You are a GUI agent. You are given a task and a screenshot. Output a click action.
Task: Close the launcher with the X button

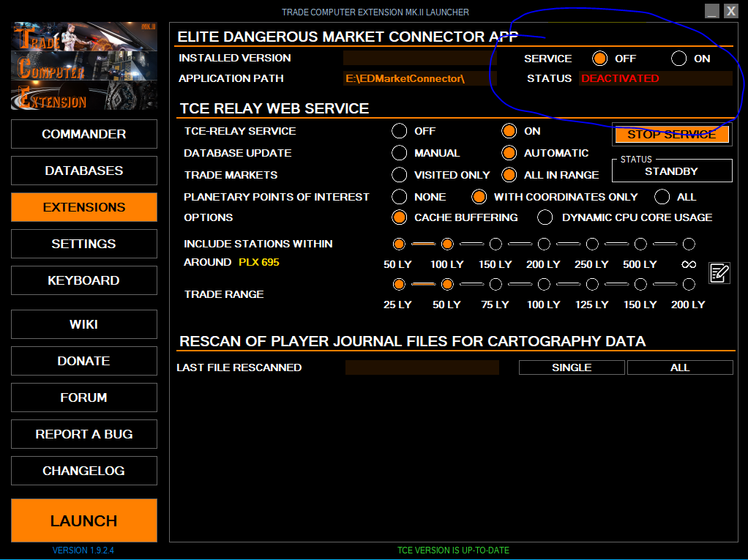(731, 11)
